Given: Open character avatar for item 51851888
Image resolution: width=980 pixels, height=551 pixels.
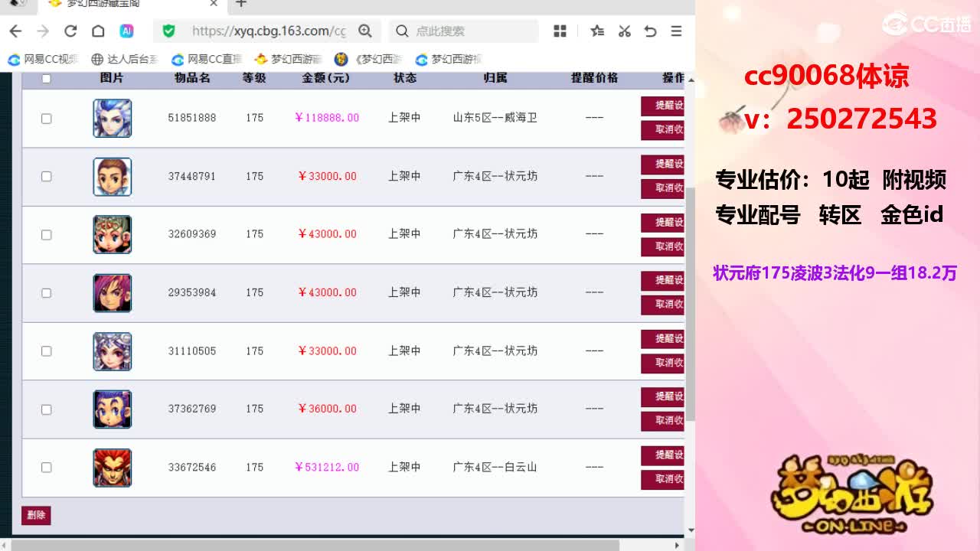Looking at the screenshot, I should click(113, 119).
